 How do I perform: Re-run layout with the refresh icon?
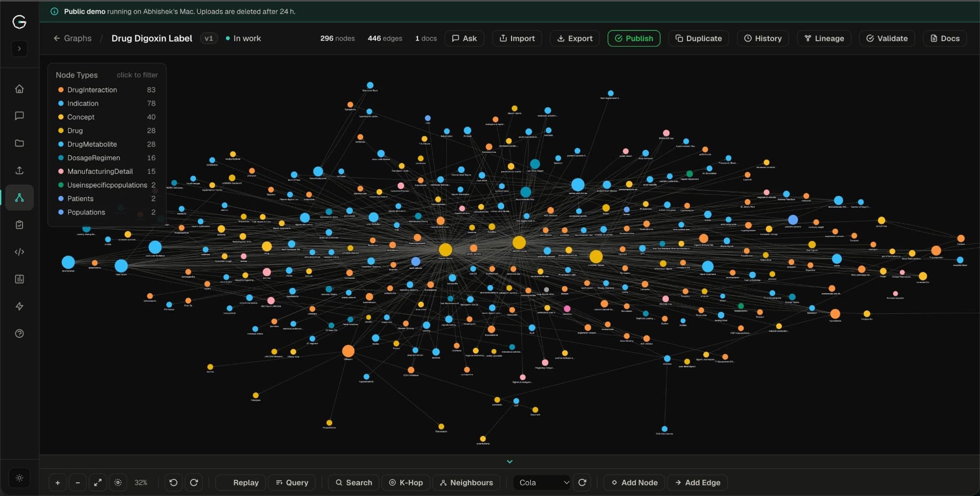pos(582,482)
